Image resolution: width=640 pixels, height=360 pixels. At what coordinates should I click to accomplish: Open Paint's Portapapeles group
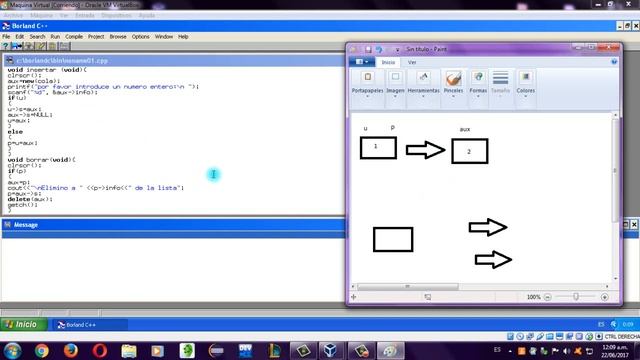[367, 84]
